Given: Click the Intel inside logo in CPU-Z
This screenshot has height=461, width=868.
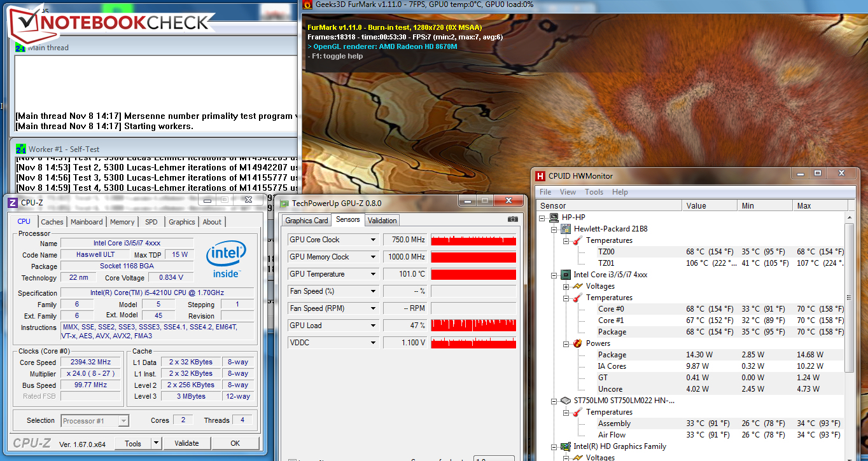Looking at the screenshot, I should (226, 259).
